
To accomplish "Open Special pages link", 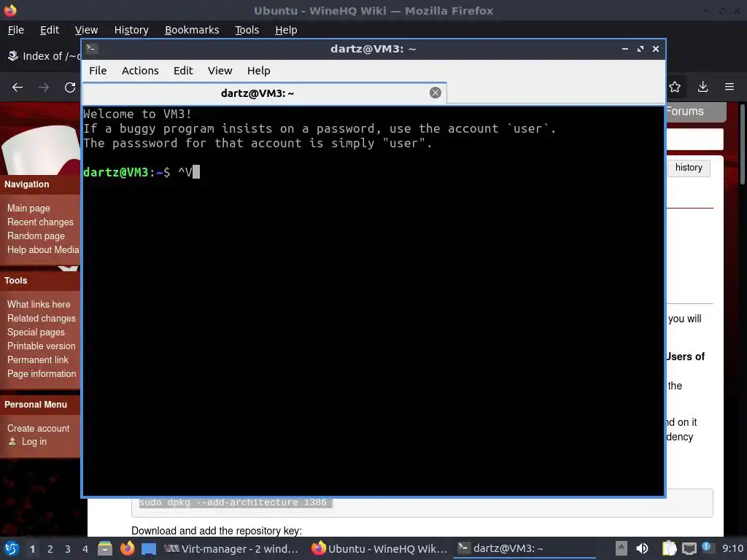I will pos(36,332).
